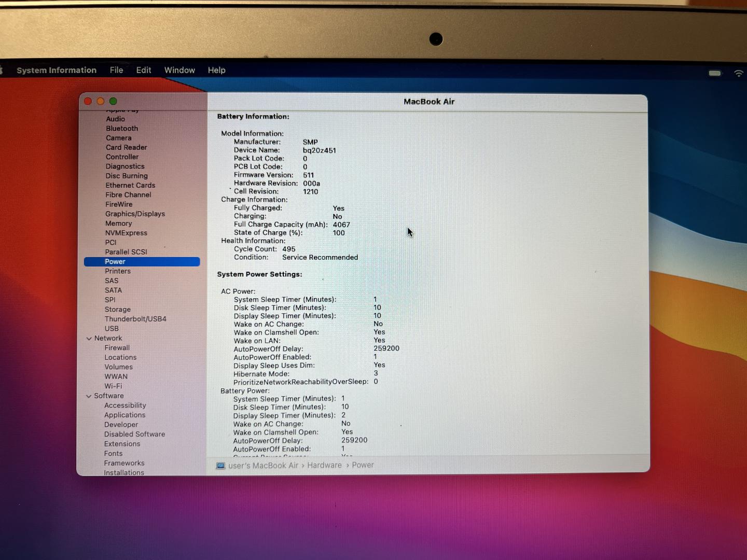
Task: Select Controller in the sidebar
Action: pos(122,157)
